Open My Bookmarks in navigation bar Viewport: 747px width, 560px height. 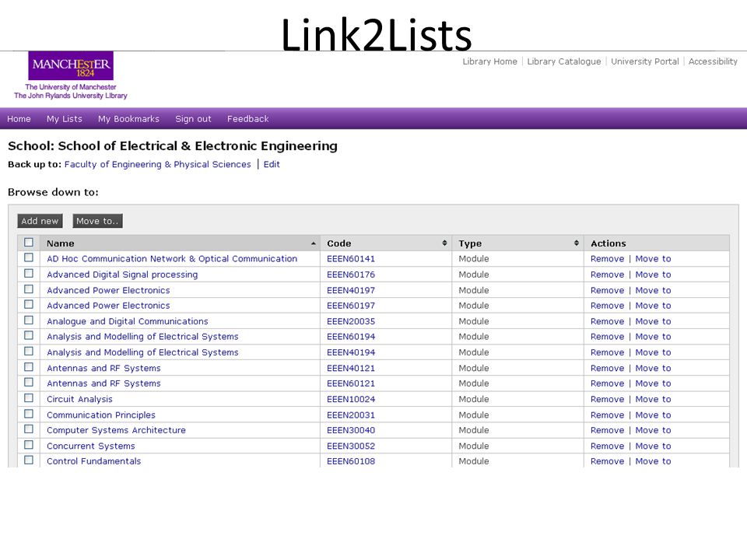click(128, 118)
